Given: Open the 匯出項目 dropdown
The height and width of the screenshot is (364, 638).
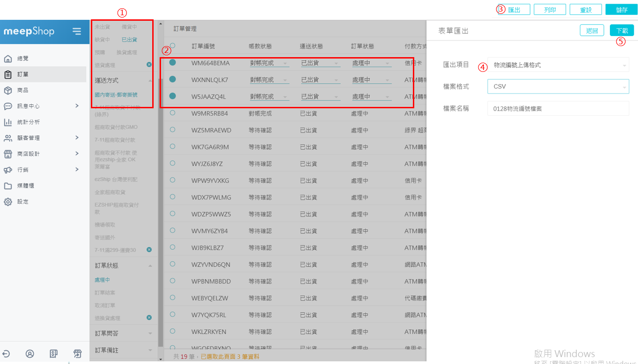Looking at the screenshot, I should pyautogui.click(x=558, y=65).
